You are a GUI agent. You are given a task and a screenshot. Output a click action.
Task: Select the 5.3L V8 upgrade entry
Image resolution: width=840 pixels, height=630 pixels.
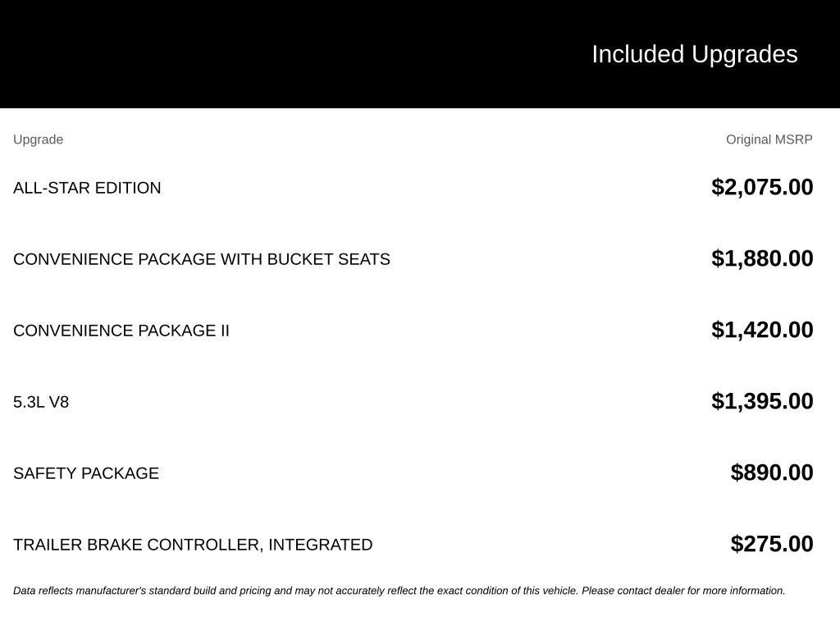(41, 402)
